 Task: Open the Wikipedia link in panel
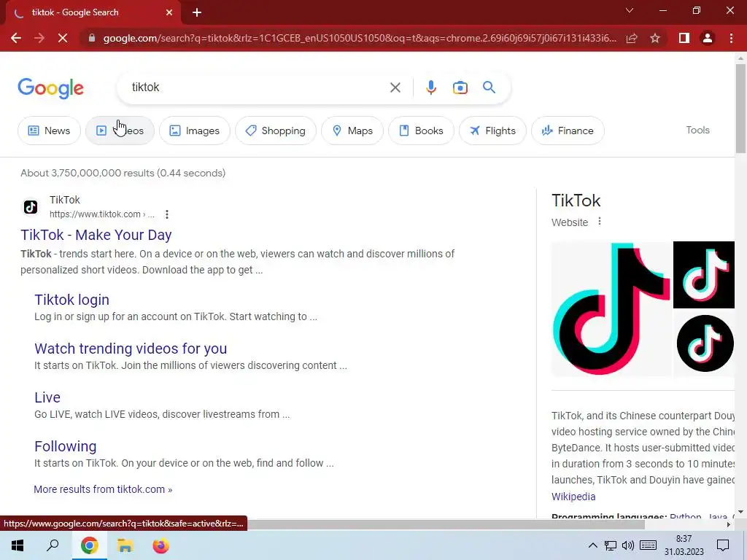(x=573, y=496)
